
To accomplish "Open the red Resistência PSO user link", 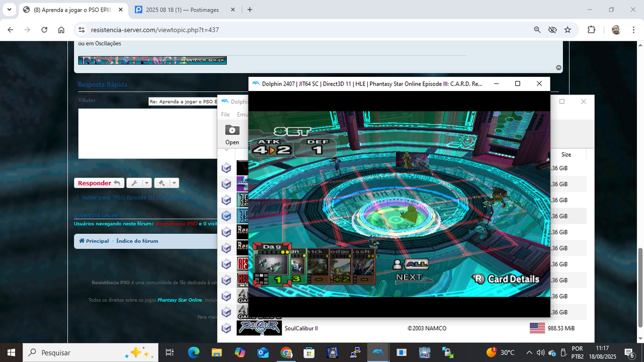I will click(177, 223).
